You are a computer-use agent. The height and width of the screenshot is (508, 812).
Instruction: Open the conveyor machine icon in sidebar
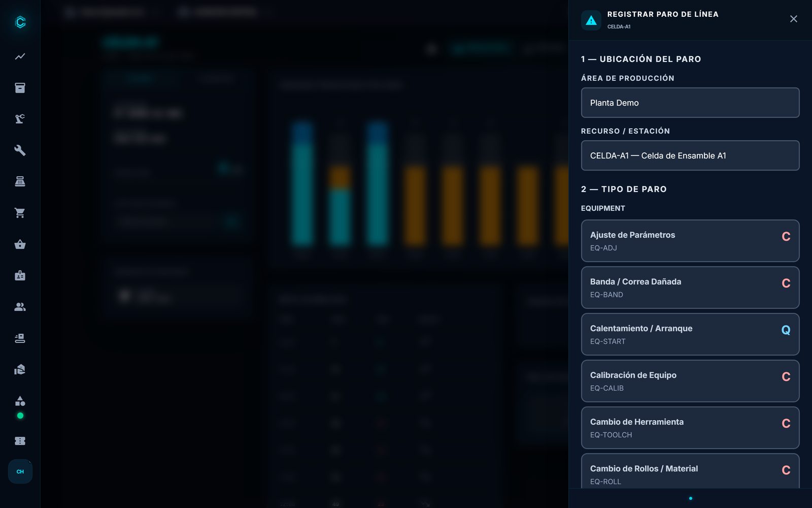(20, 338)
